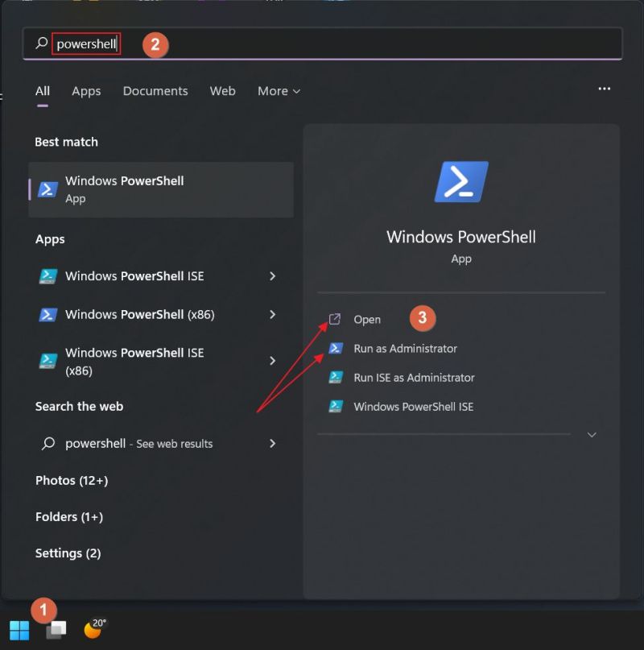Screen dimensions: 644x650
Task: Open Windows PowerShell (x86) via its icon
Action: coord(49,315)
